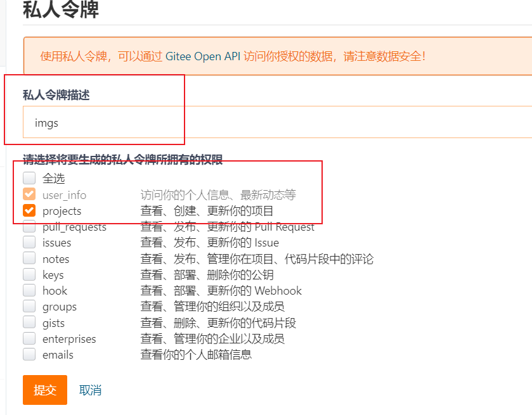This screenshot has height=415, width=532.
Task: Click the label text 'projects'
Action: [x=62, y=211]
